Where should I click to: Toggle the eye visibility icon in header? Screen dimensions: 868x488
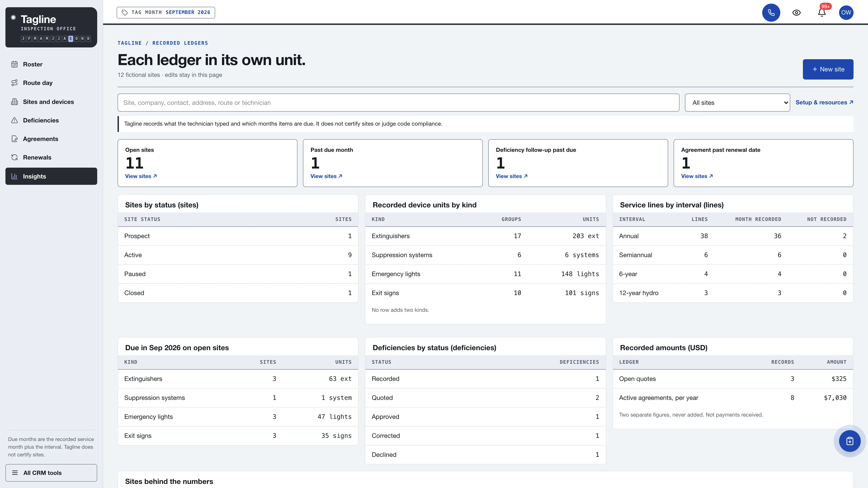[796, 12]
